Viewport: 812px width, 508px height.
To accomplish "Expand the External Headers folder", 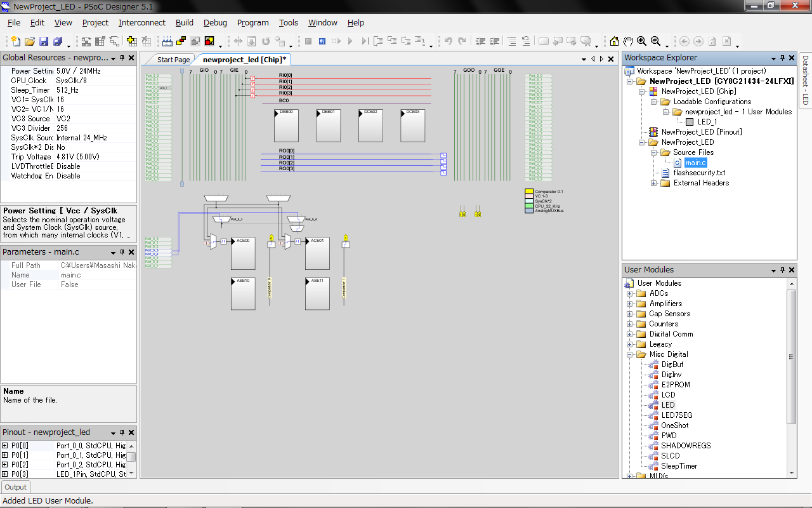I will 654,183.
